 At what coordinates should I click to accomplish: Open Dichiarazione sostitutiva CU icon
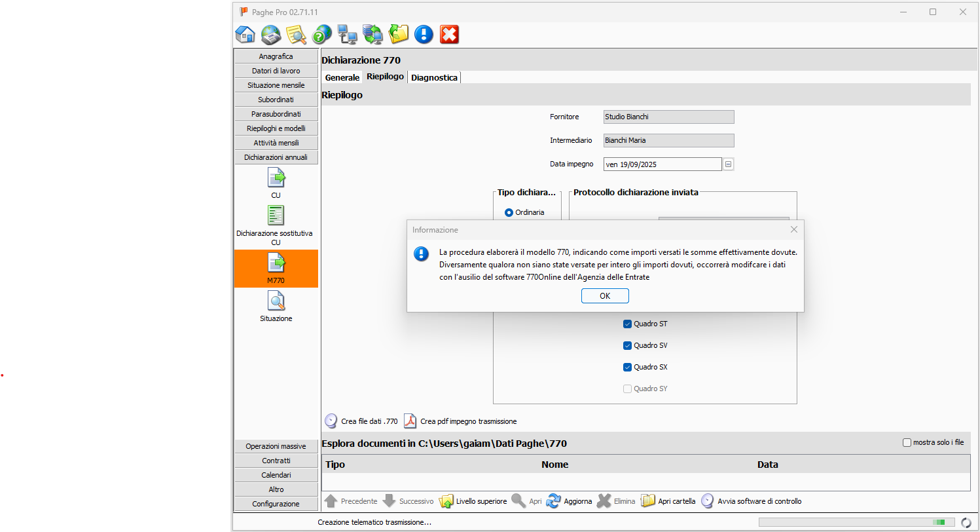[x=276, y=216]
